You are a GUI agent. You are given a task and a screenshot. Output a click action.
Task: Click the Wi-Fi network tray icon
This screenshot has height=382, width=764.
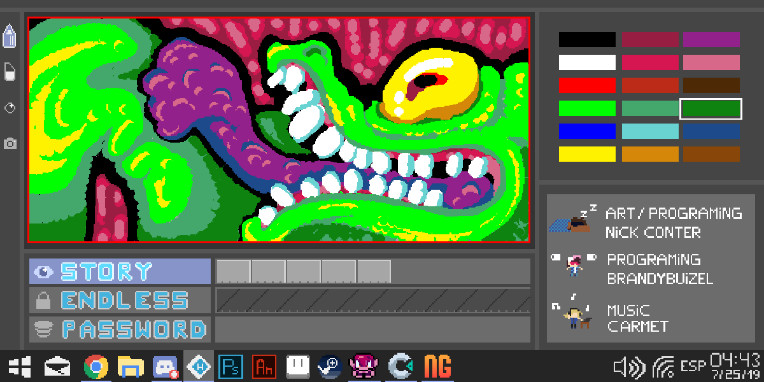point(663,367)
